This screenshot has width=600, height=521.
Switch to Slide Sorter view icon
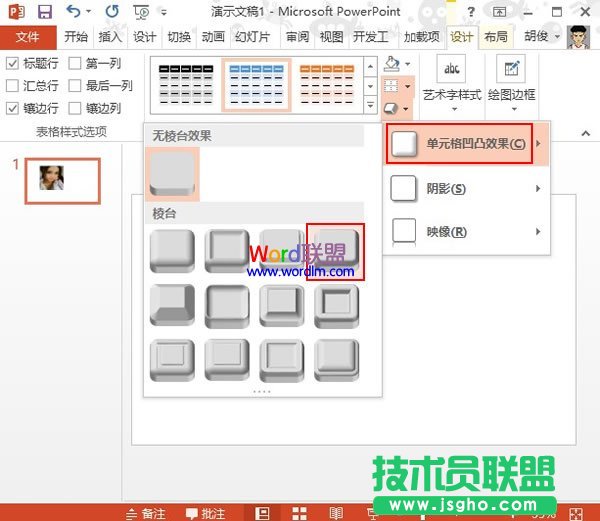tap(299, 513)
